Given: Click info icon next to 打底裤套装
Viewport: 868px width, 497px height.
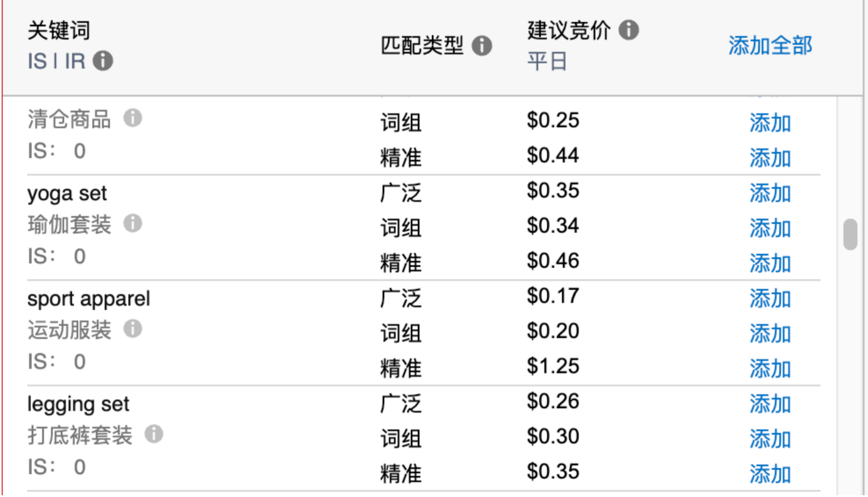Looking at the screenshot, I should pos(154,435).
